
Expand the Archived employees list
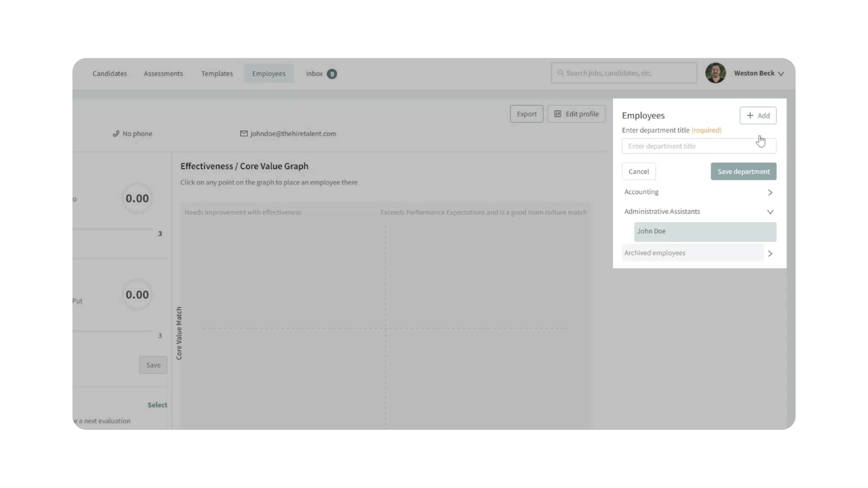[x=770, y=254]
